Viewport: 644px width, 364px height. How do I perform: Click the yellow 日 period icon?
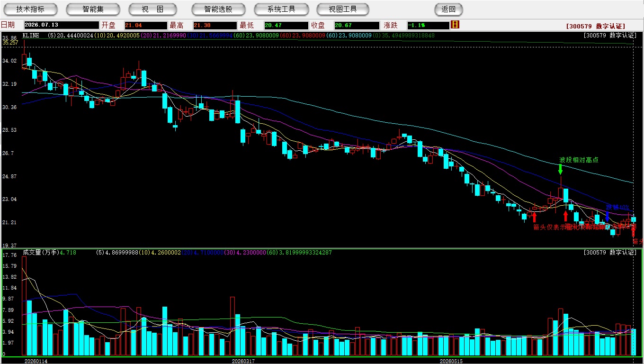(x=455, y=25)
